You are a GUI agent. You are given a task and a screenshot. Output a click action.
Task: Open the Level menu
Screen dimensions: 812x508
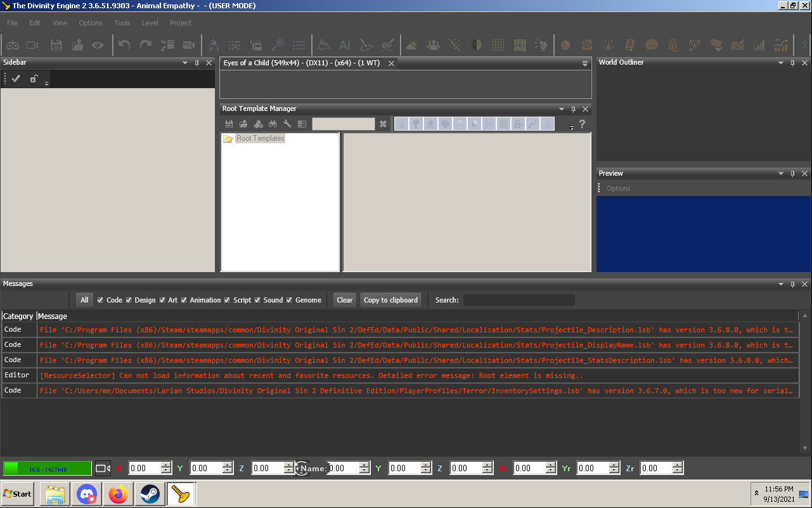(150, 23)
